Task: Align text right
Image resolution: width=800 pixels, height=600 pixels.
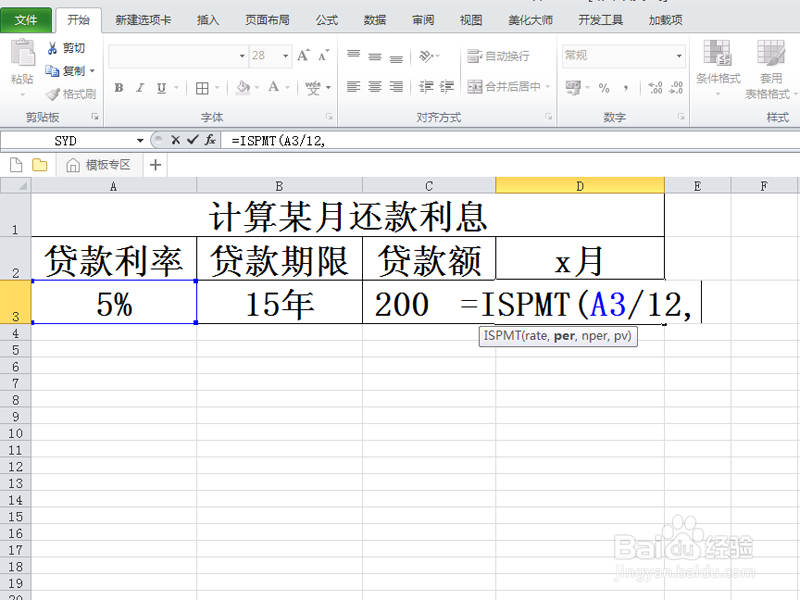Action: coord(396,87)
